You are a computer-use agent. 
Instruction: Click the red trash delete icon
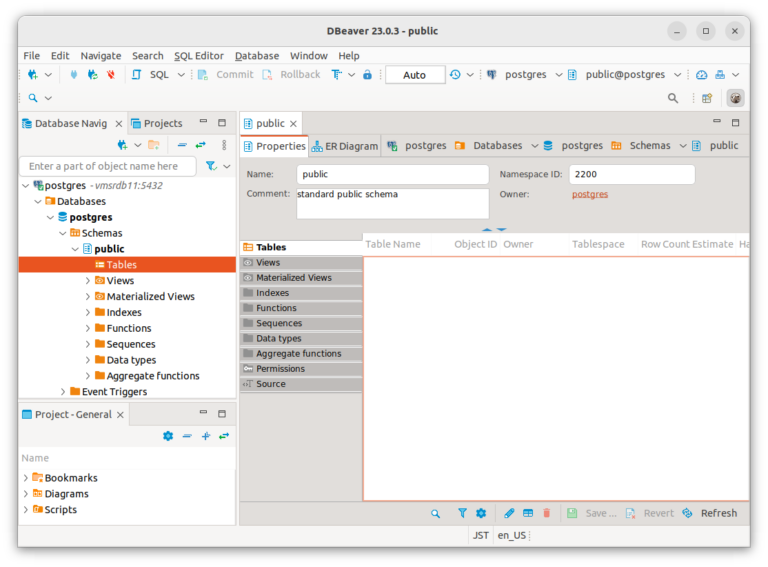pos(546,513)
